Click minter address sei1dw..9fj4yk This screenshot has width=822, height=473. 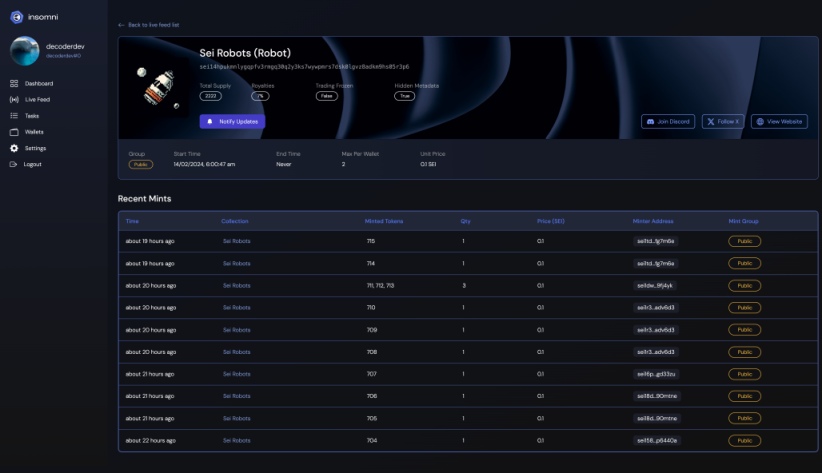655,286
